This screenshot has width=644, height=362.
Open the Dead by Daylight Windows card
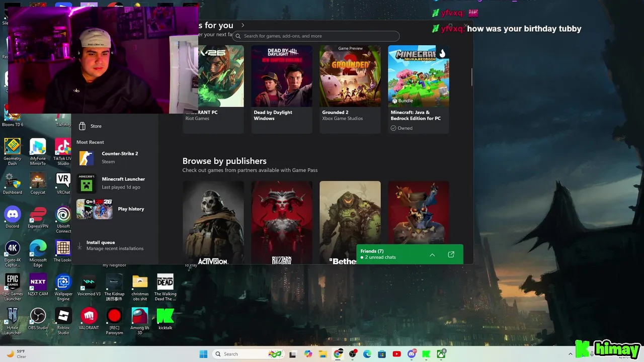(x=282, y=89)
